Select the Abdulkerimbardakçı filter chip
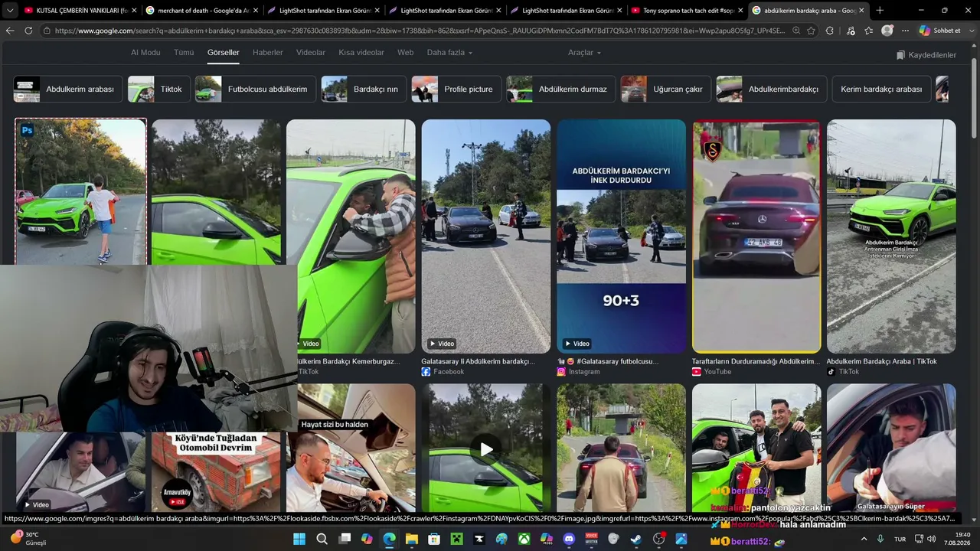 click(771, 89)
